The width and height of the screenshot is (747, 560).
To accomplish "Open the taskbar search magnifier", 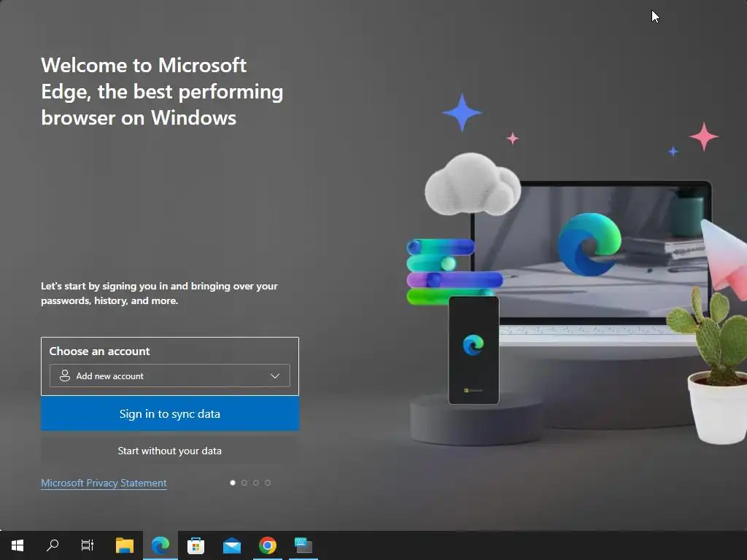I will pos(53,545).
